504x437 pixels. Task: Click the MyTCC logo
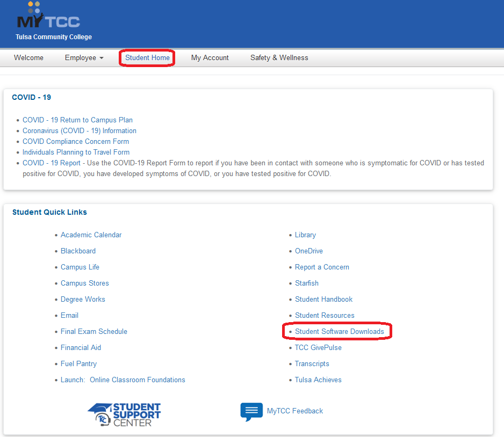point(48,16)
